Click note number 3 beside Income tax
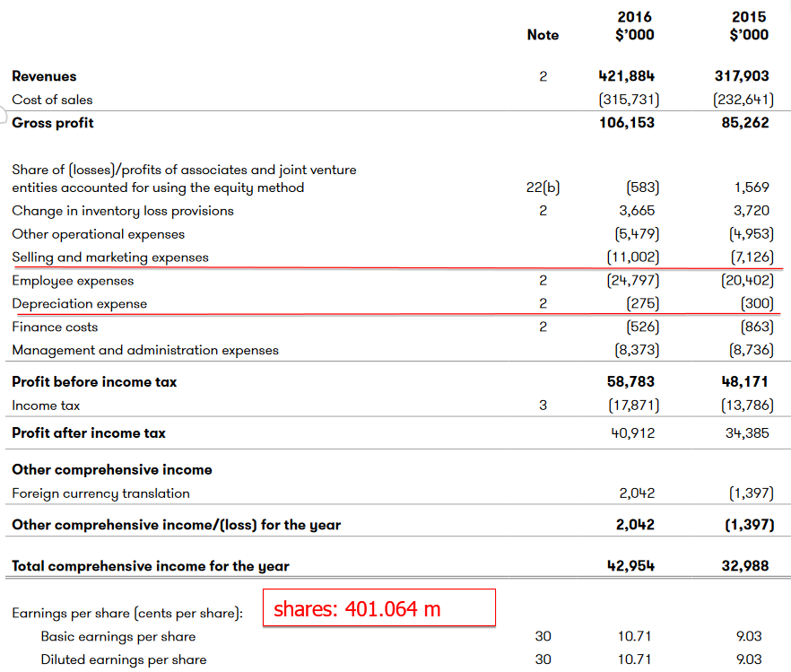This screenshot has height=672, width=791. pos(543,406)
